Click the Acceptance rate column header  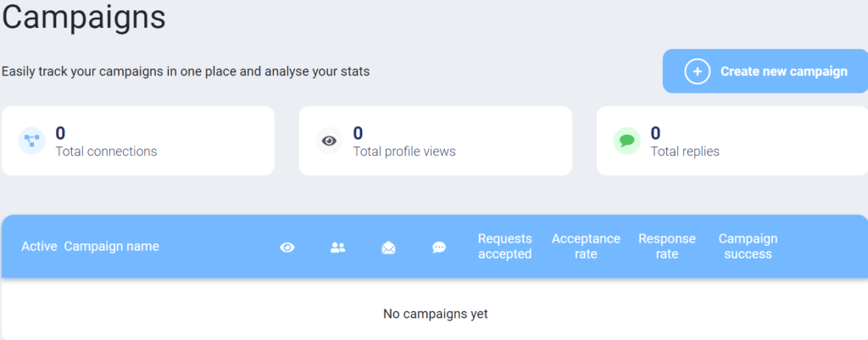586,247
